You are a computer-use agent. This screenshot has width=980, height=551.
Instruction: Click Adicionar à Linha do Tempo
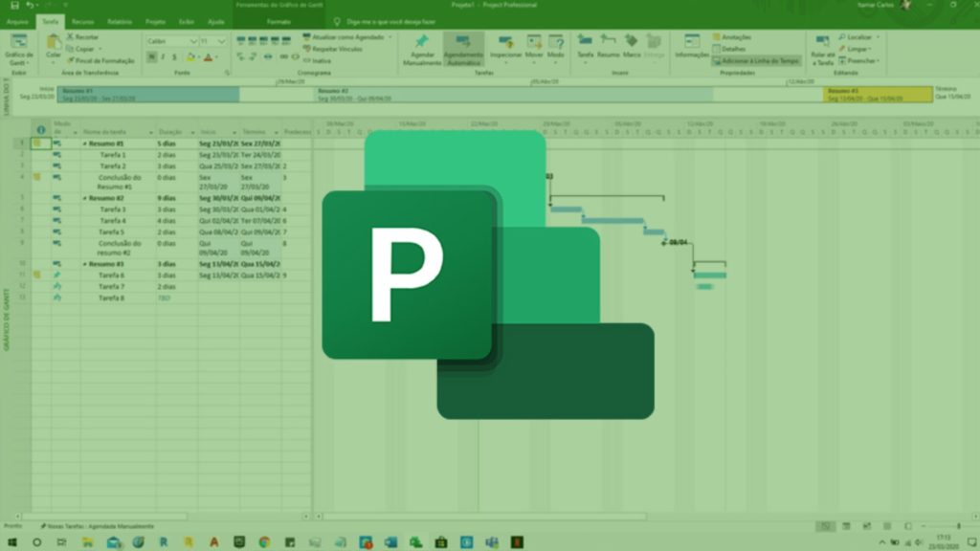757,60
